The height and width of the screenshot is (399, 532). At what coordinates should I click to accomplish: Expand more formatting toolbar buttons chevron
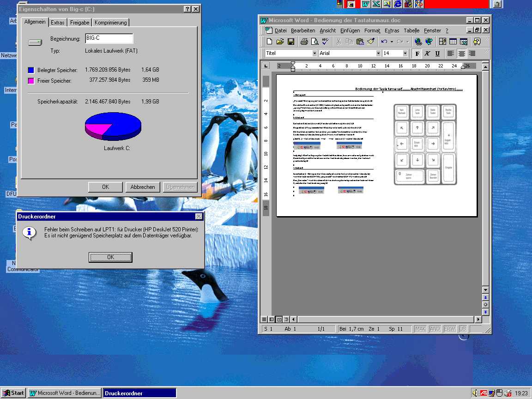tap(488, 50)
